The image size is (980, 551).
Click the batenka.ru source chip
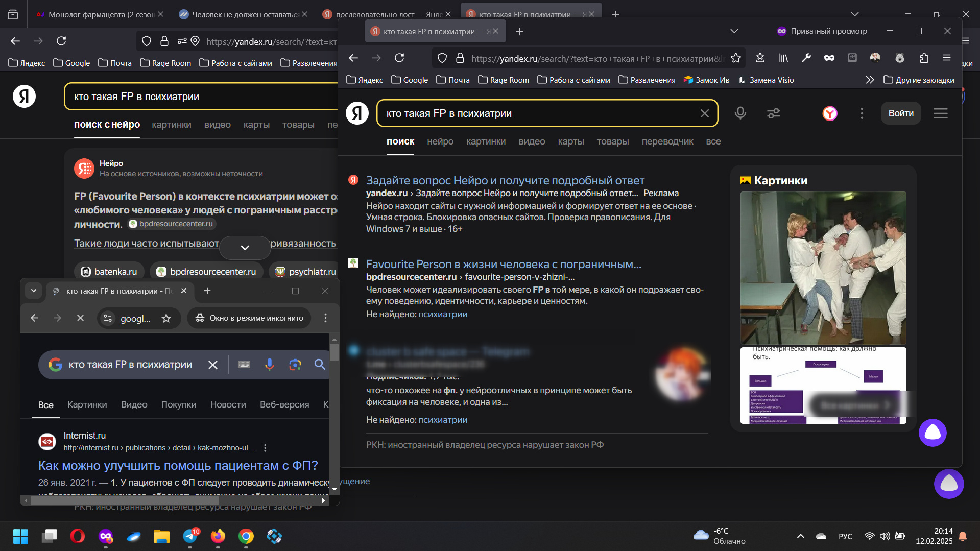(109, 272)
